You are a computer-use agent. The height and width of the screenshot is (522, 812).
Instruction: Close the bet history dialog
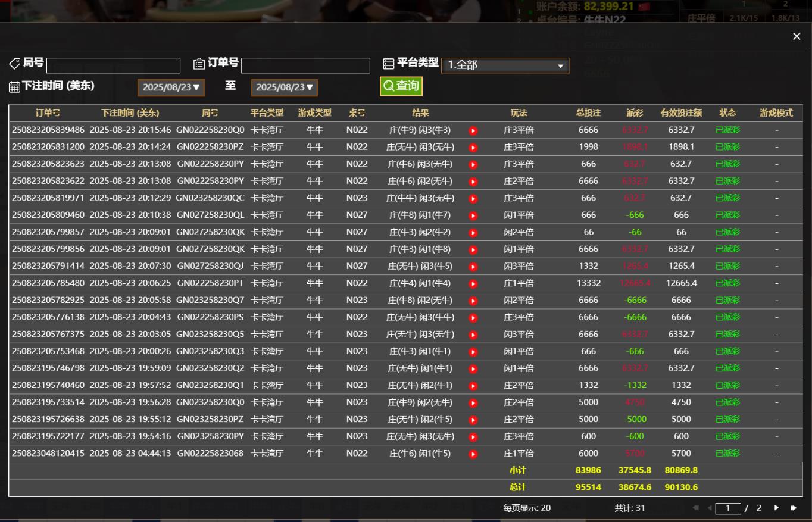(x=797, y=37)
